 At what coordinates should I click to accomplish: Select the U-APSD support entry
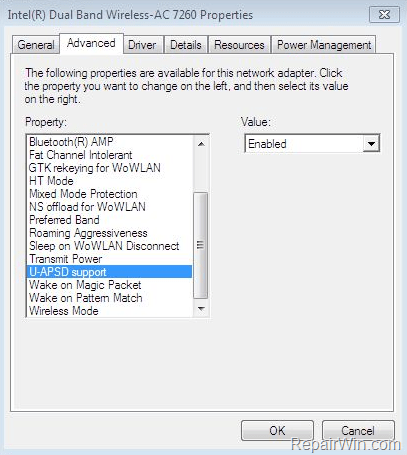109,272
